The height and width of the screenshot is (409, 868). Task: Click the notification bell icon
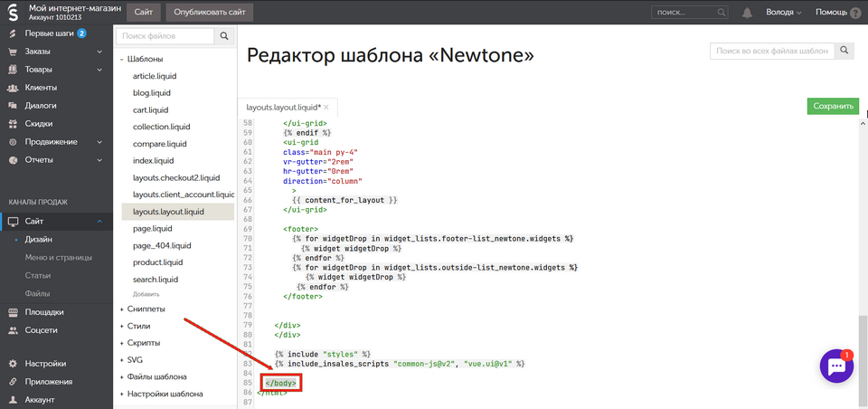click(x=747, y=13)
